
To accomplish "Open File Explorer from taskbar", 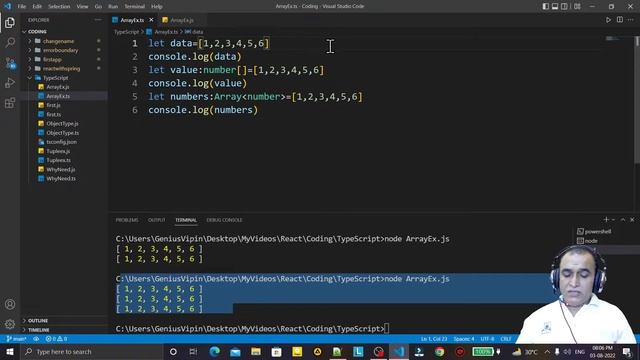I will tap(256, 351).
